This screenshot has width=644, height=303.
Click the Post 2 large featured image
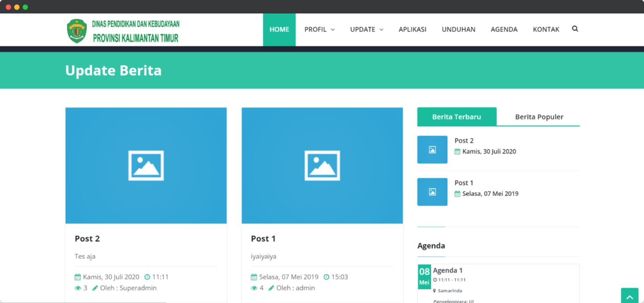146,165
